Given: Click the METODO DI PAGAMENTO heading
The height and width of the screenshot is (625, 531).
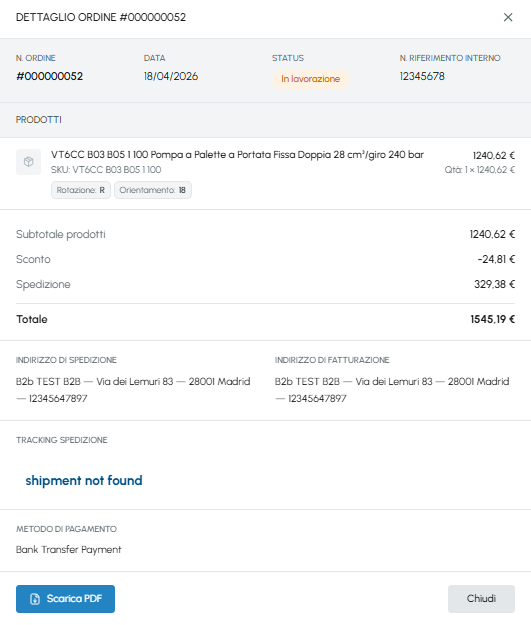Looking at the screenshot, I should click(66, 529).
